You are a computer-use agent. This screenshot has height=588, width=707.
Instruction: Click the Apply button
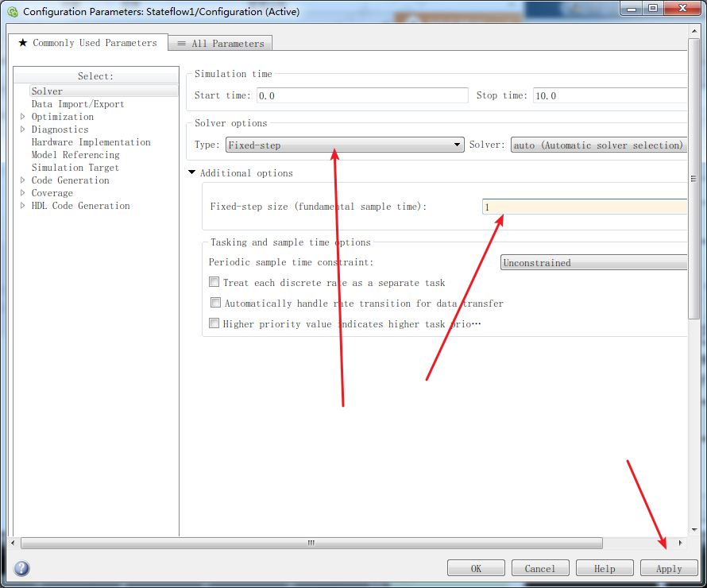click(x=669, y=568)
